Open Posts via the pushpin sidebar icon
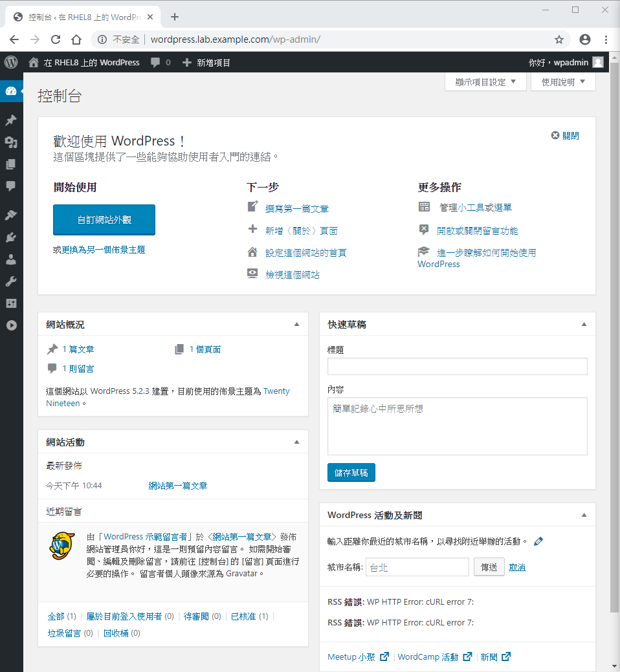This screenshot has height=672, width=620. tap(11, 120)
